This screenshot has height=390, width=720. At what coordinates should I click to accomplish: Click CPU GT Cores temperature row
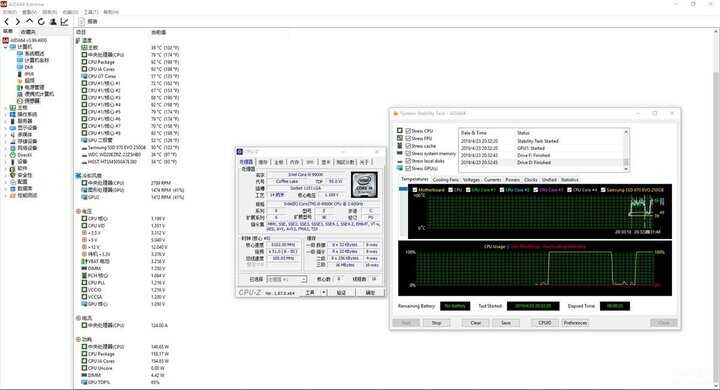pos(131,76)
